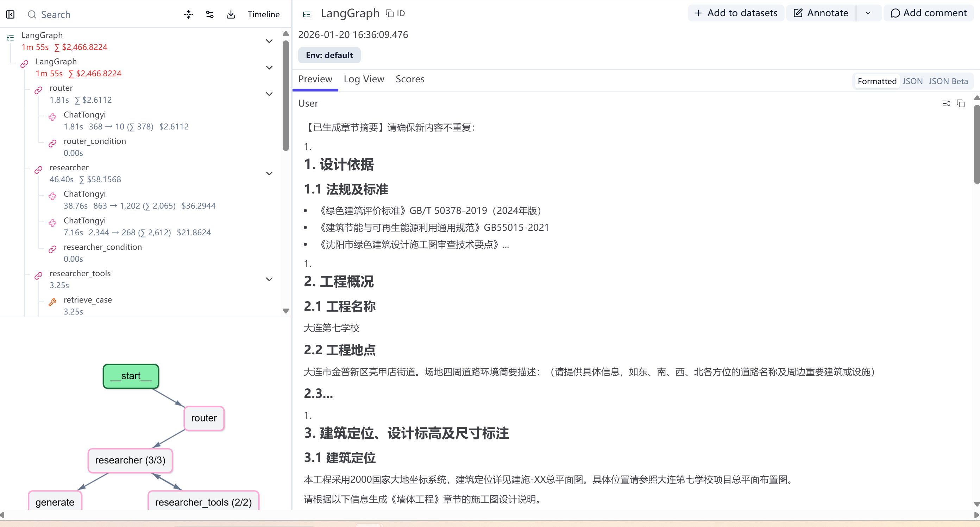The image size is (980, 527).
Task: Open the Annotate dropdown arrow
Action: click(868, 13)
